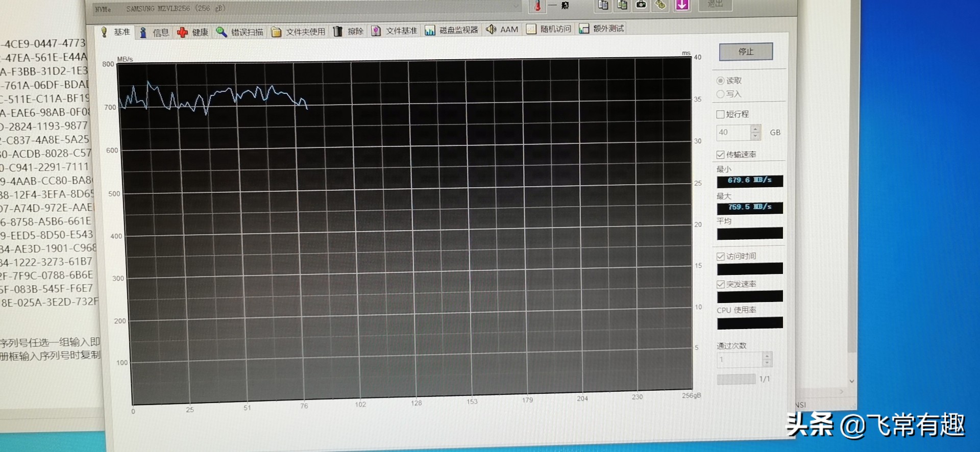Toggle the 访问时间 access time checkbox
The width and height of the screenshot is (980, 452).
pos(720,256)
